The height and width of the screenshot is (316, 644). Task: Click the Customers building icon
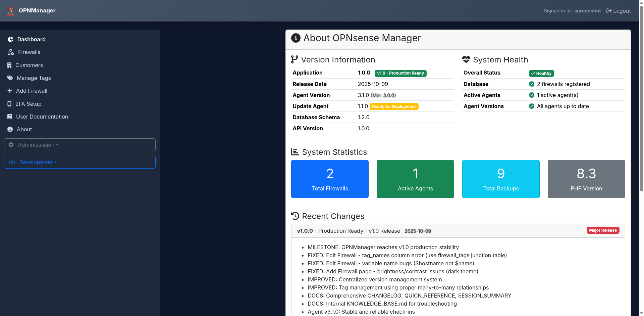9,65
